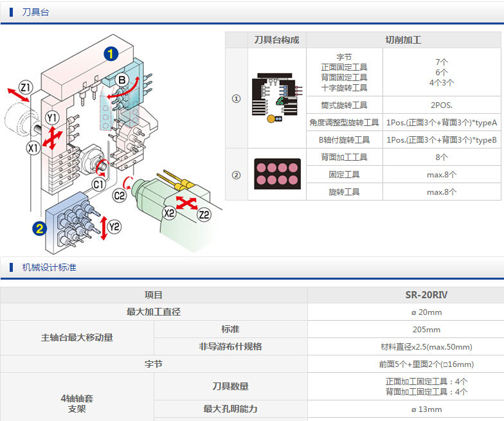
Task: Click the blue number 2 marker in diagram
Action: pos(40,228)
